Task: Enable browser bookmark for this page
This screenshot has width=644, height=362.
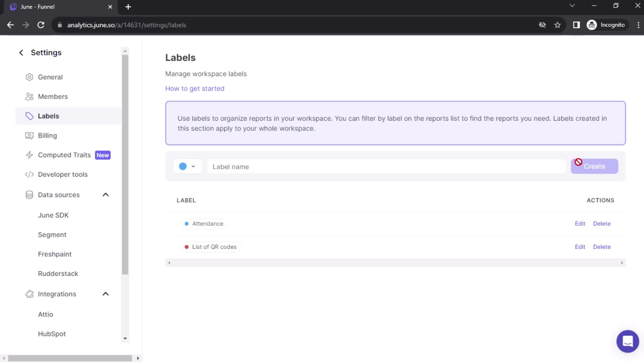Action: [x=558, y=25]
